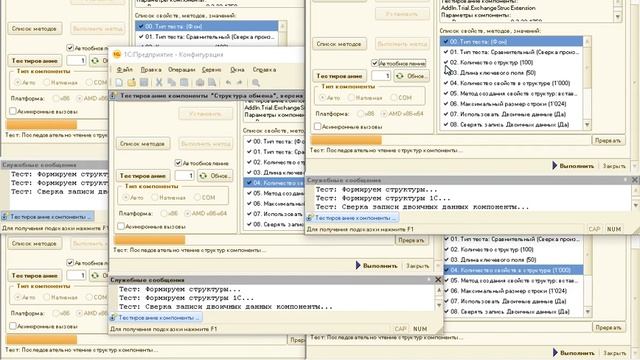The image size is (640, 360).
Task: Click the Print toolbar icon
Action: (200, 82)
